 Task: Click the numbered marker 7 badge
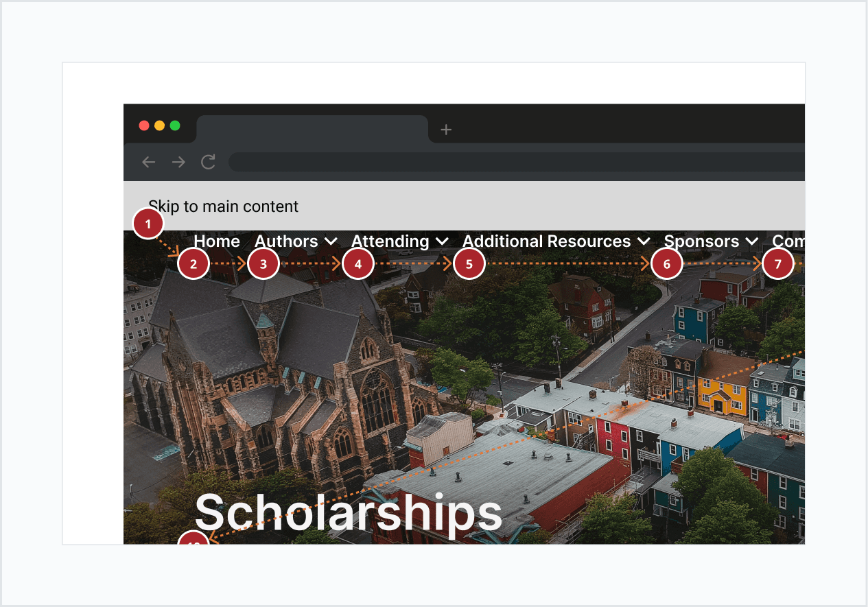pyautogui.click(x=777, y=263)
